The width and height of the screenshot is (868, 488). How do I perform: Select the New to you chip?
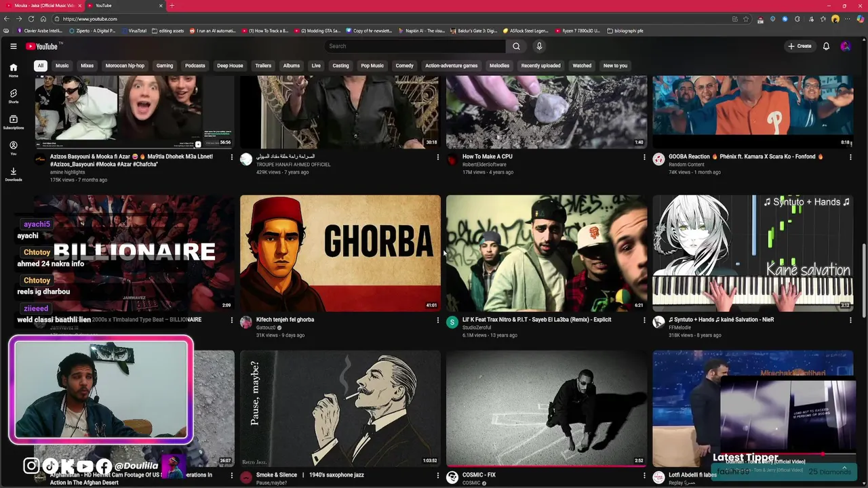(615, 66)
